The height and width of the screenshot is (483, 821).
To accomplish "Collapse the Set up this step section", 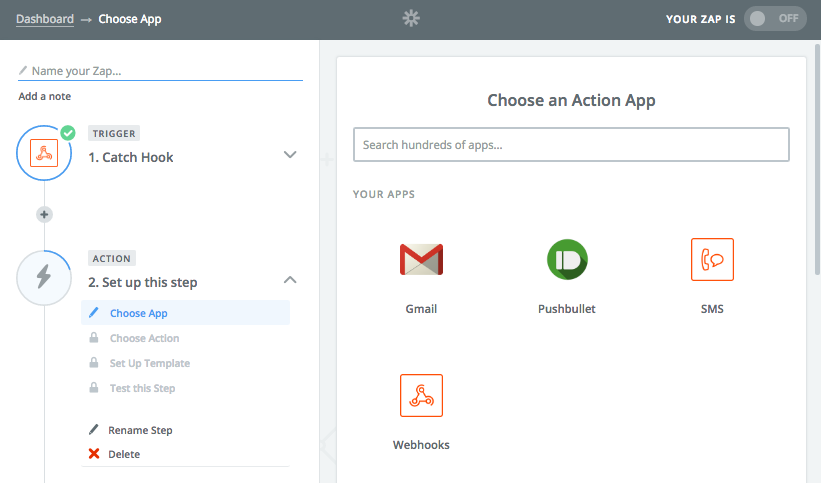I will click(x=290, y=280).
